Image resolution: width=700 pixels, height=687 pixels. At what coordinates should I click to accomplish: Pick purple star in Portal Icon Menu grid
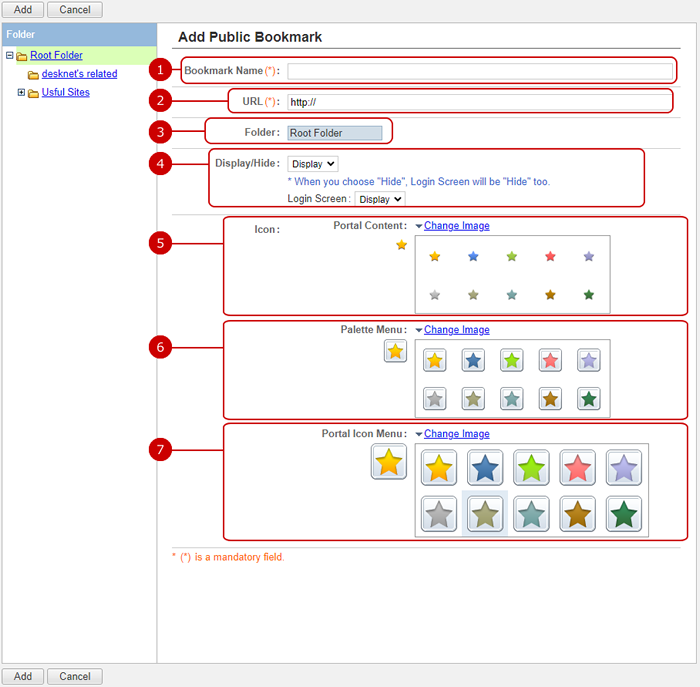tap(624, 468)
